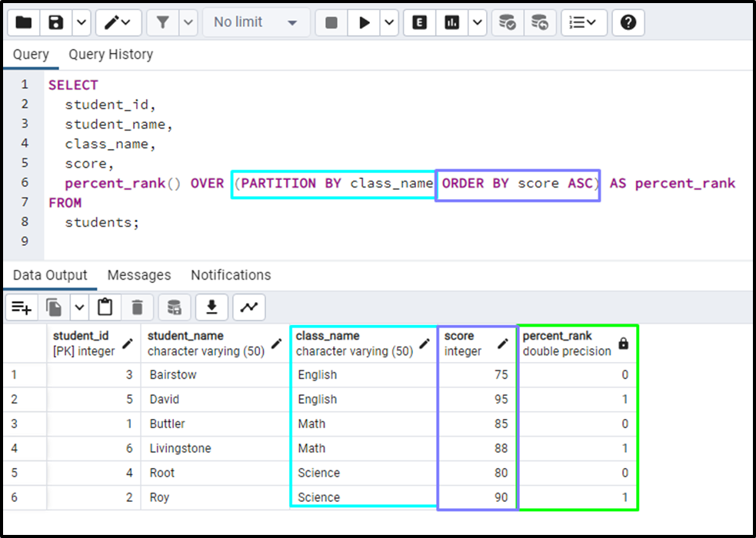
Task: Open the row limit dropdown
Action: tap(256, 22)
